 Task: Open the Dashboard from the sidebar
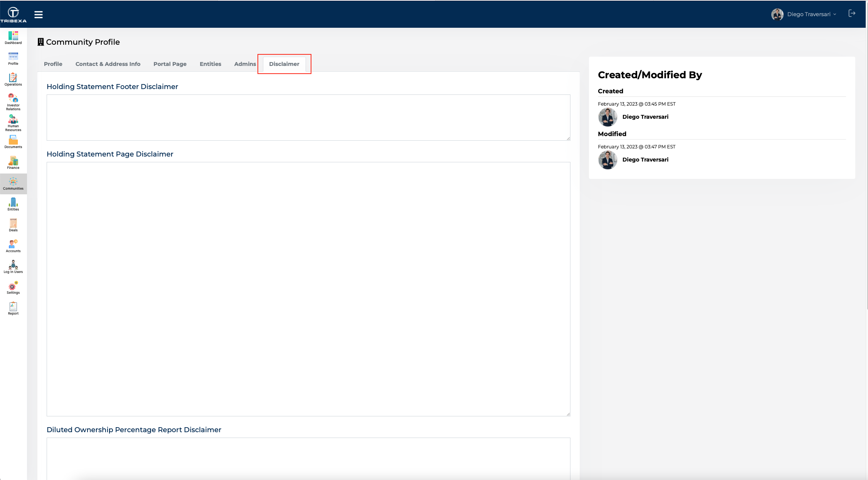pos(13,38)
